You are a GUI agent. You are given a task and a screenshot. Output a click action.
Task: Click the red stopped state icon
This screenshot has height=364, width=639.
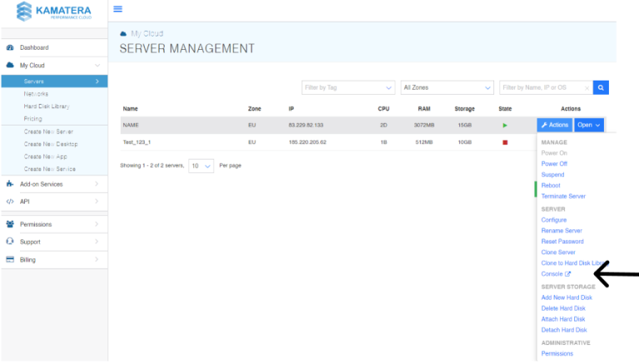click(504, 142)
